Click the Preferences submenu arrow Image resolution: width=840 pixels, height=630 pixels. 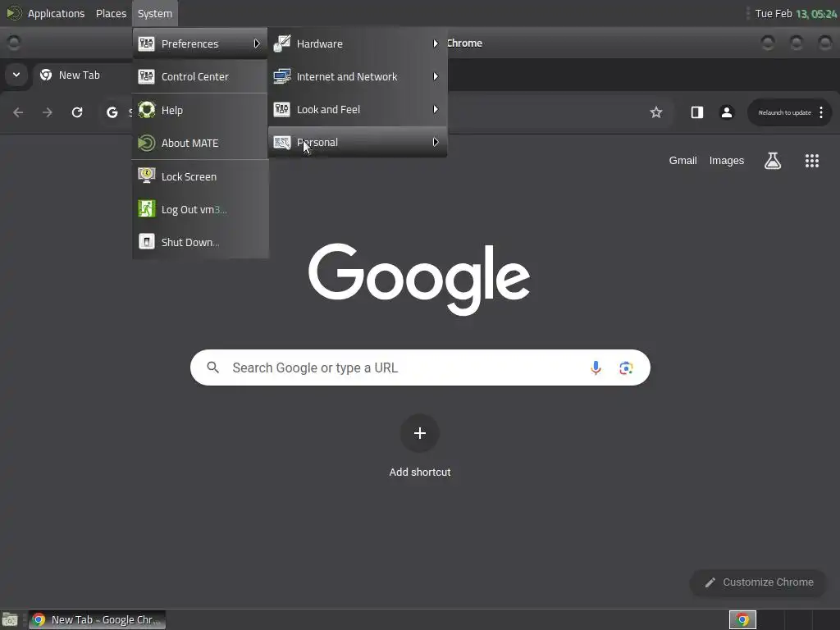(257, 43)
